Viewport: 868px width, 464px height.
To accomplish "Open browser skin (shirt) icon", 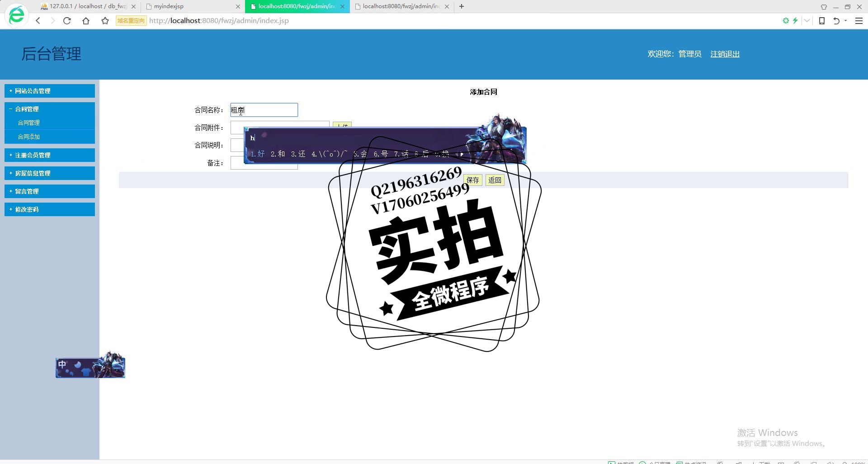I will tap(824, 7).
